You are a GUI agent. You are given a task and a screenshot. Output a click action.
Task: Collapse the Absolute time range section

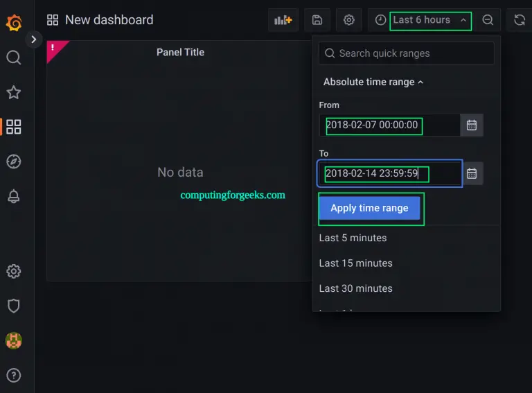[373, 82]
